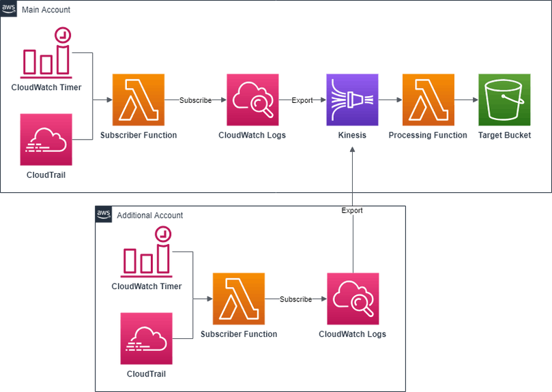Image resolution: width=552 pixels, height=392 pixels.
Task: Select the Subscribe arrow label in Main Account
Action: pos(195,100)
